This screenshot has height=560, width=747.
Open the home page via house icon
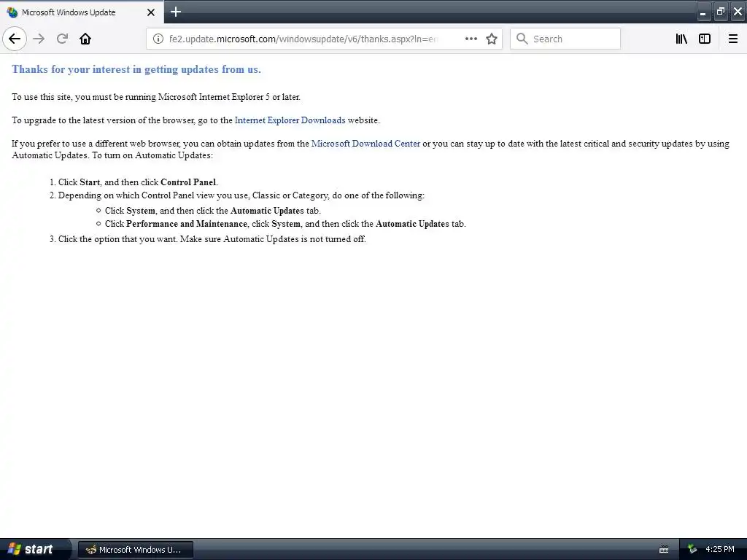[x=85, y=39]
